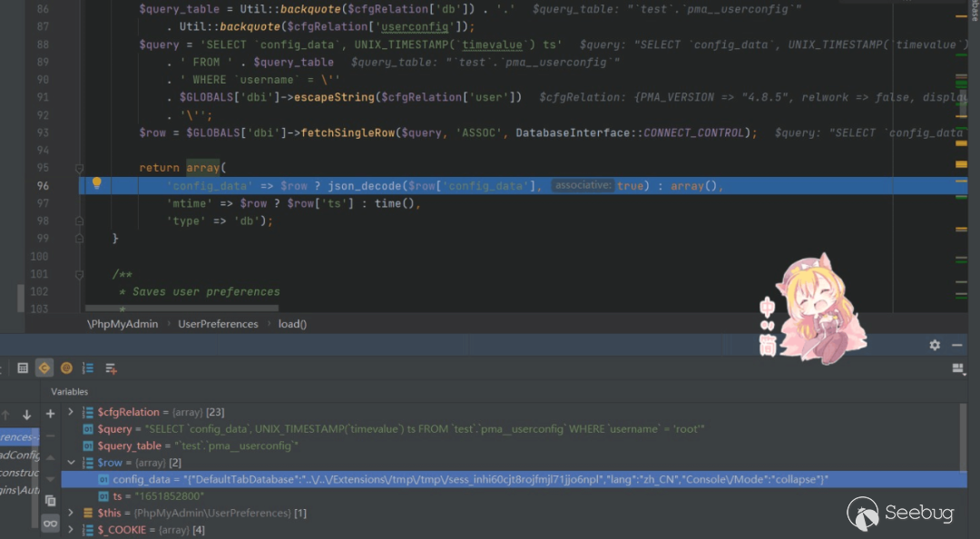Move to next frame with down arrow
The width and height of the screenshot is (980, 539).
26,415
